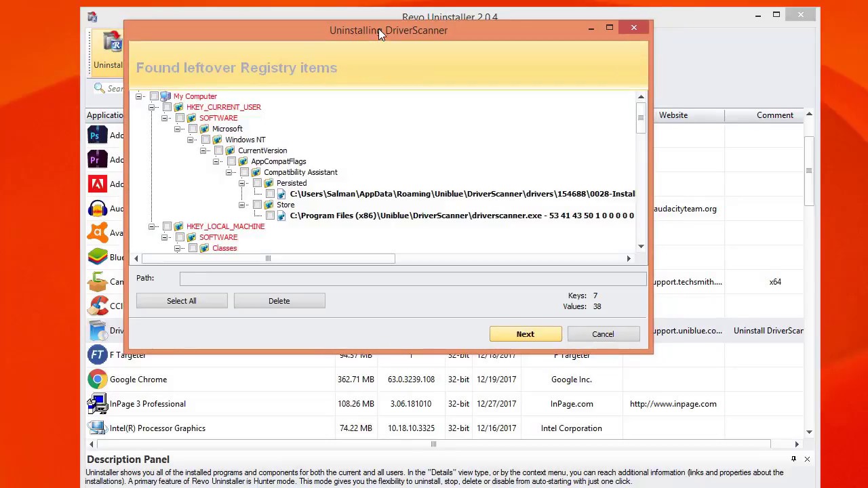Screen dimensions: 868x488
Task: Click the tree horizontal scrollbar thumb
Action: coord(268,258)
